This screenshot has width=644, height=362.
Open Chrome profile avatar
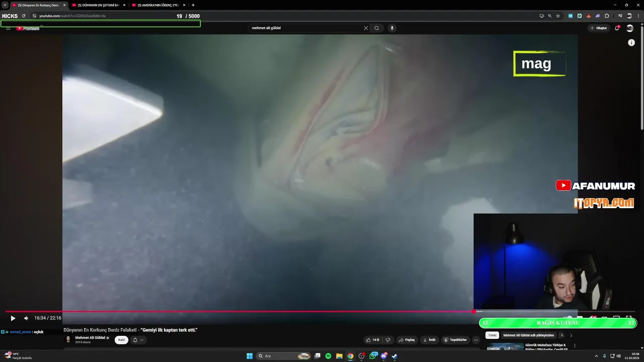coord(629,16)
